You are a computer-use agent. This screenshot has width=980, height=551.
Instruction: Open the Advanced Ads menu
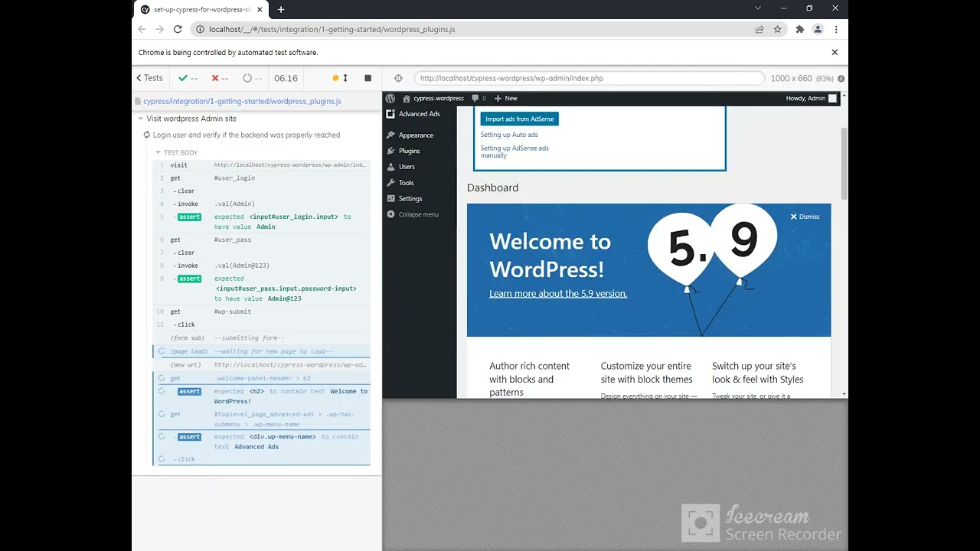(420, 113)
